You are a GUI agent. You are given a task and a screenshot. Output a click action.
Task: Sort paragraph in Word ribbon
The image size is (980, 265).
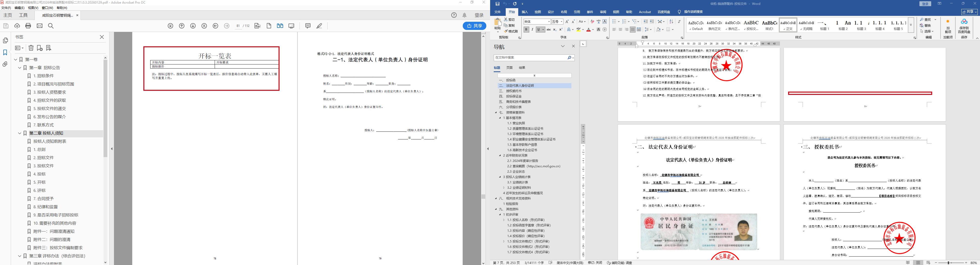point(671,22)
